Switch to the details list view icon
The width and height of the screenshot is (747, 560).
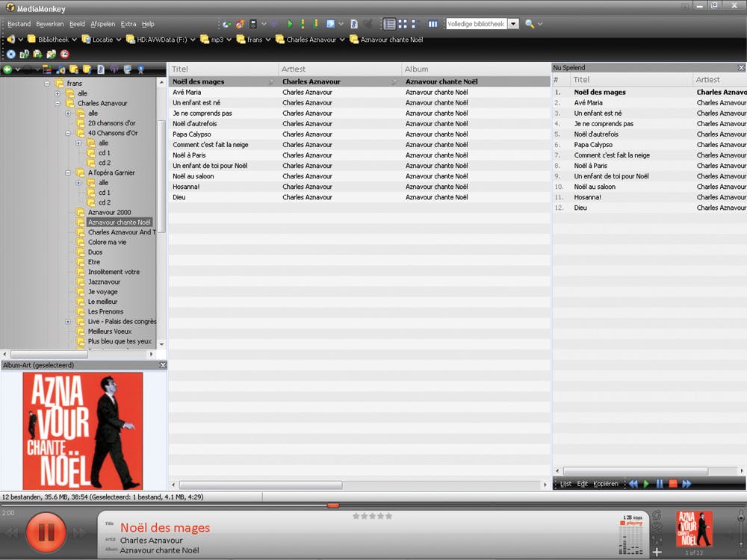(x=389, y=24)
